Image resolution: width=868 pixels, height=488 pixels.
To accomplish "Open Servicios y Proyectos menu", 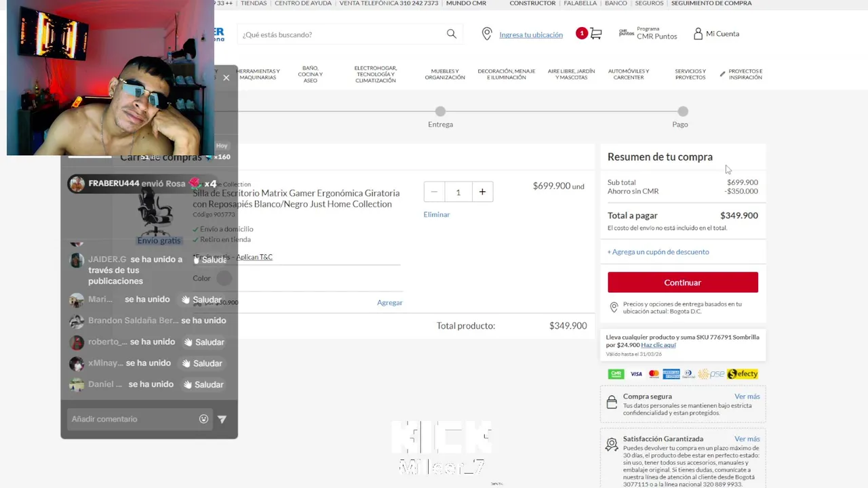I will point(690,74).
